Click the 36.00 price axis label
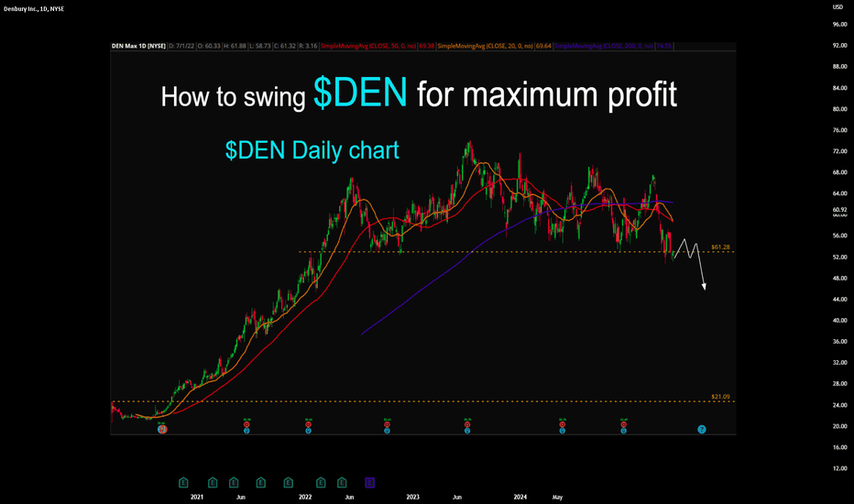The height and width of the screenshot is (504, 854). click(840, 342)
